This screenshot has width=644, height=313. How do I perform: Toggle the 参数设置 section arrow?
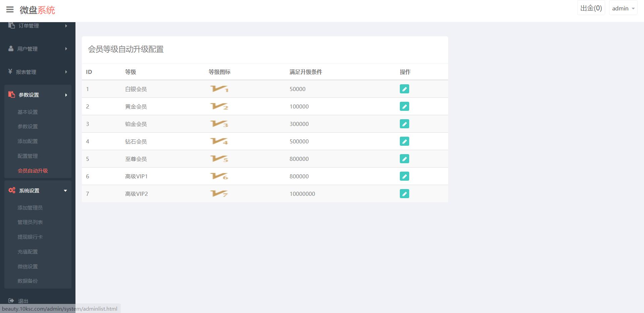pos(66,95)
